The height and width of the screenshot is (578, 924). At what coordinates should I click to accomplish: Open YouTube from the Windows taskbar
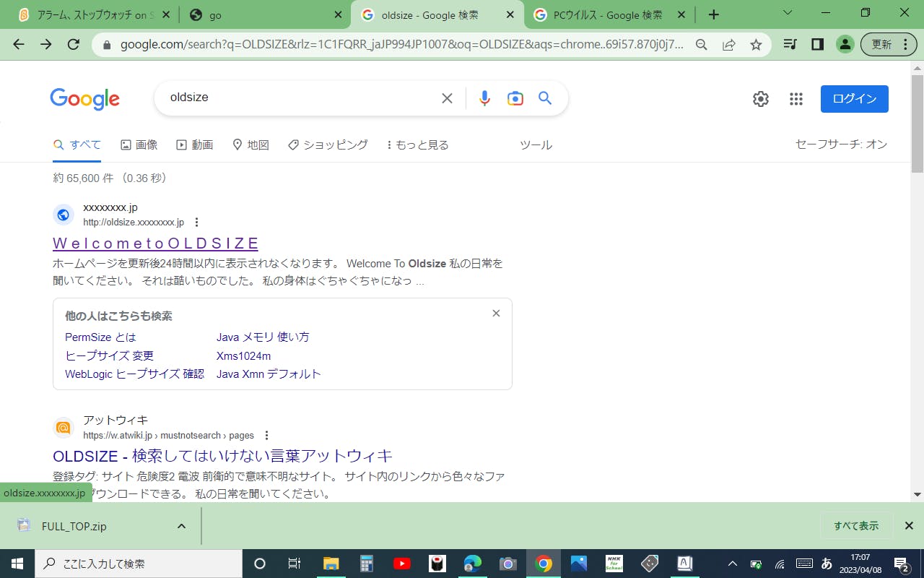[402, 564]
